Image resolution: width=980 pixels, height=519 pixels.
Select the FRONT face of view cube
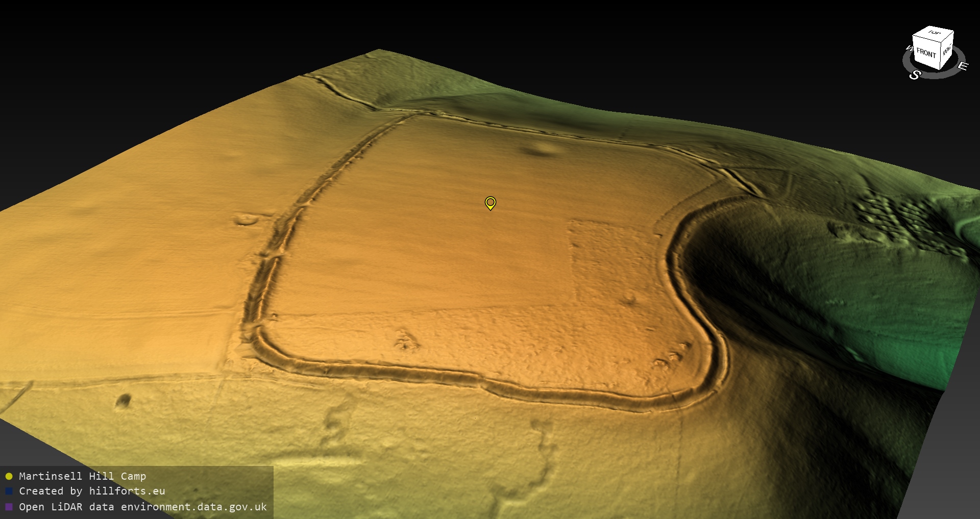pyautogui.click(x=925, y=53)
